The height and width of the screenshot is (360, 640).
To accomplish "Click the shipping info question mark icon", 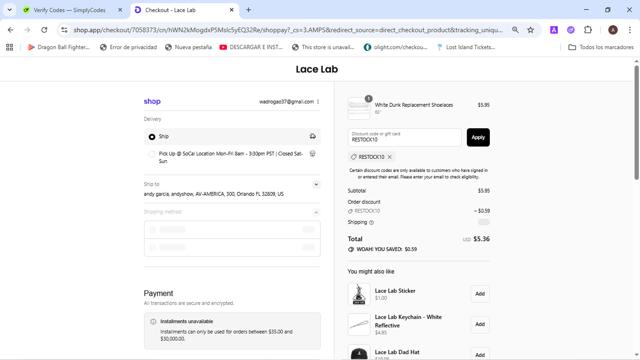I will coord(371,222).
